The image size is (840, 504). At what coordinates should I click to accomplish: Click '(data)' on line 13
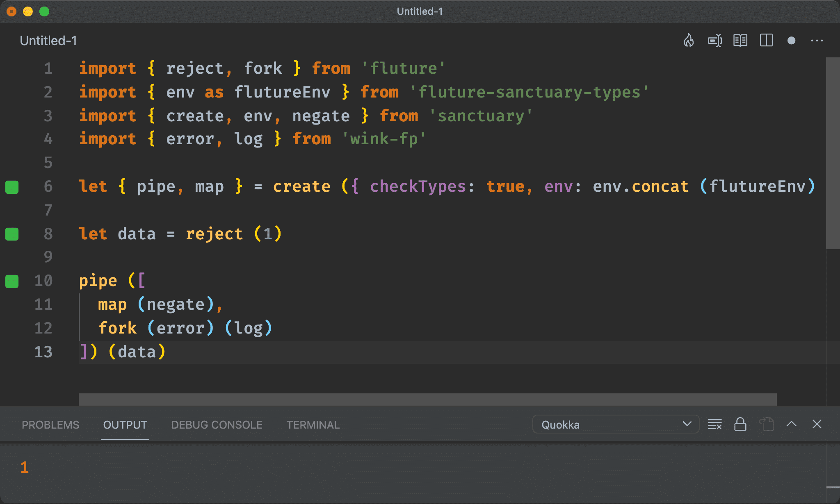(x=137, y=352)
